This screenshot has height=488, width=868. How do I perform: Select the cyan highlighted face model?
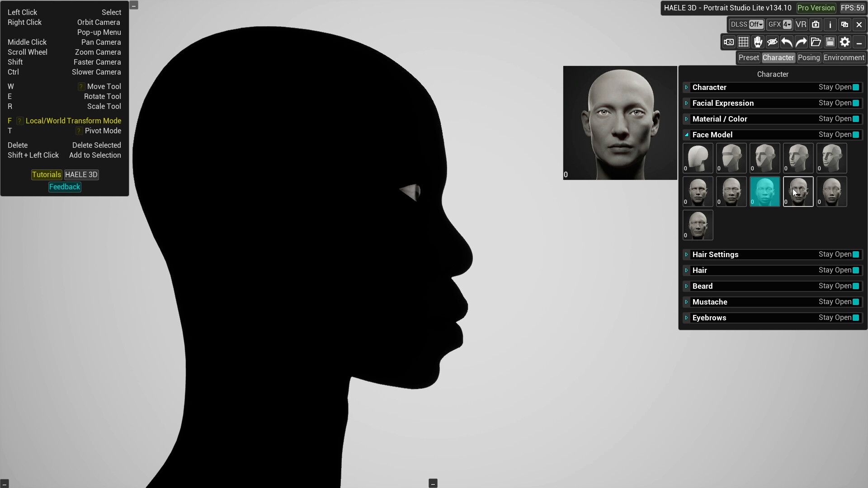pyautogui.click(x=765, y=192)
